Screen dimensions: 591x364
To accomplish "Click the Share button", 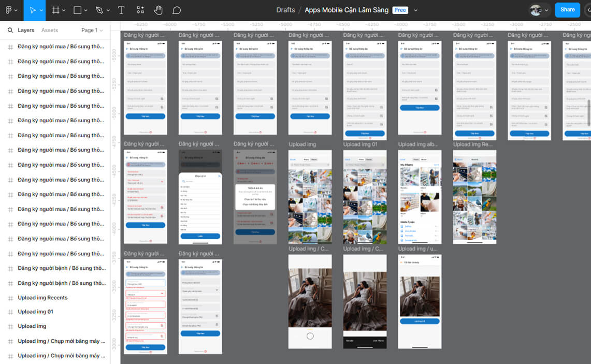I will 568,10.
